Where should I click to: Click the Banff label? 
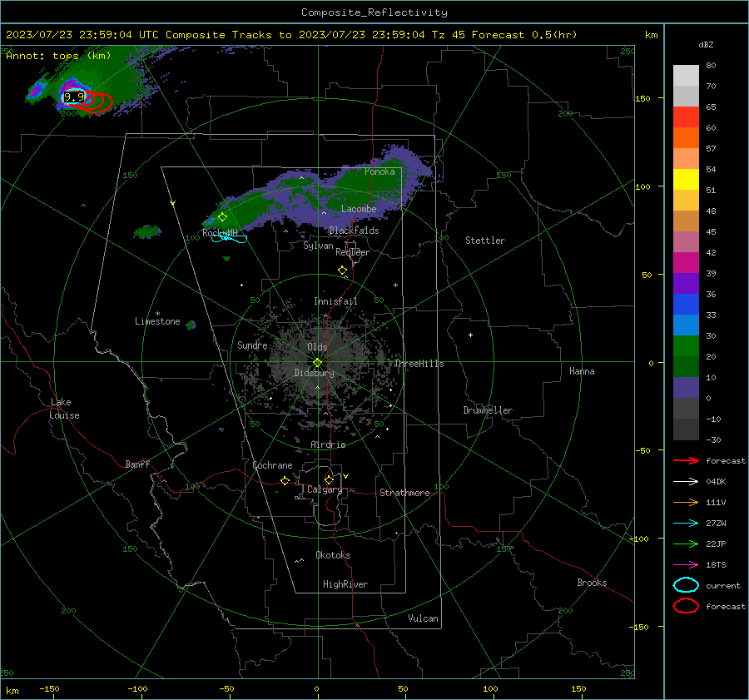(137, 464)
